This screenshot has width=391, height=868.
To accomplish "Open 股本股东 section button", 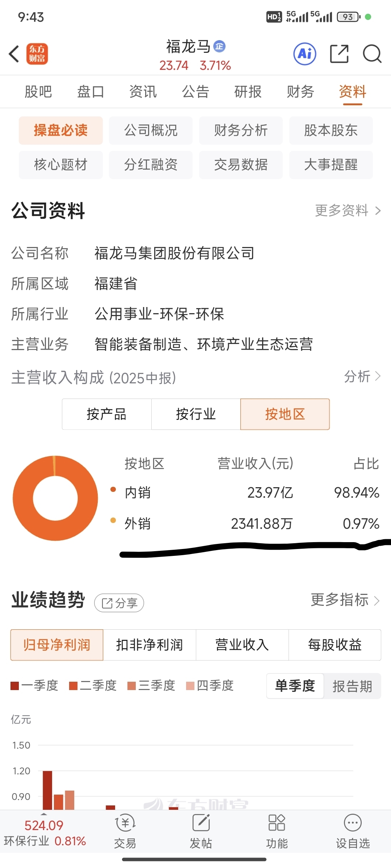I will [x=331, y=130].
